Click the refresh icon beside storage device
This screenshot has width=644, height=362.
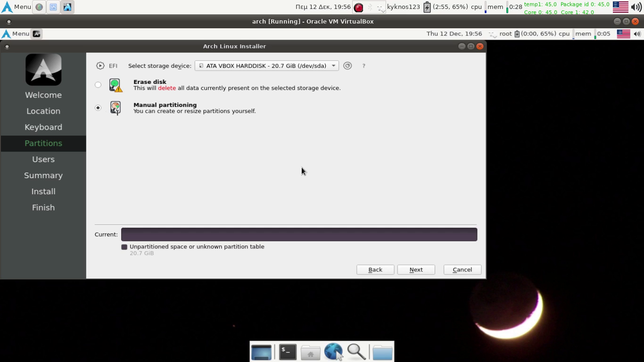347,66
